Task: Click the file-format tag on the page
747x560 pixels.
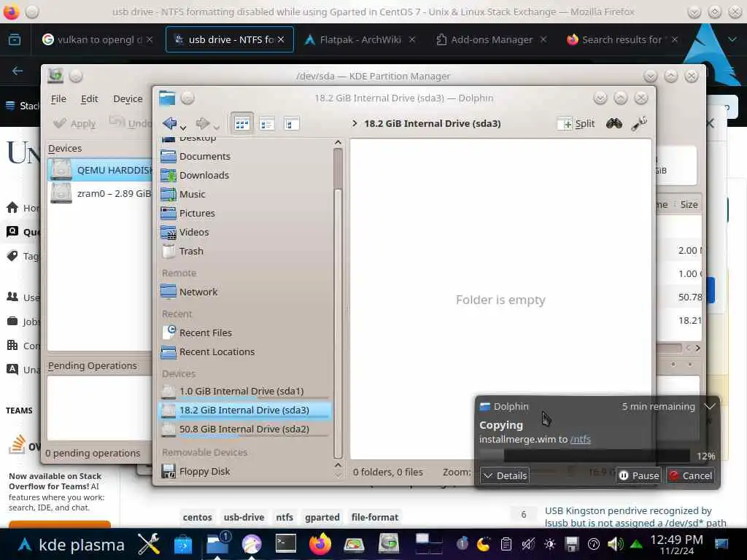Action: pos(375,517)
